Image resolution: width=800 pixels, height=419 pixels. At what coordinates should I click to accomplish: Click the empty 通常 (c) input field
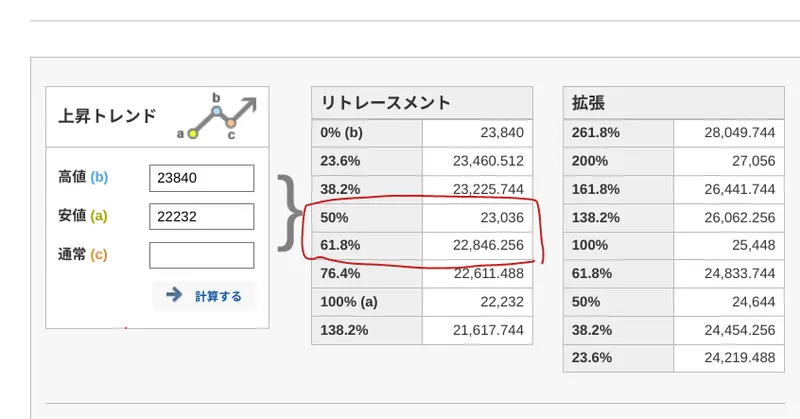pos(201,254)
